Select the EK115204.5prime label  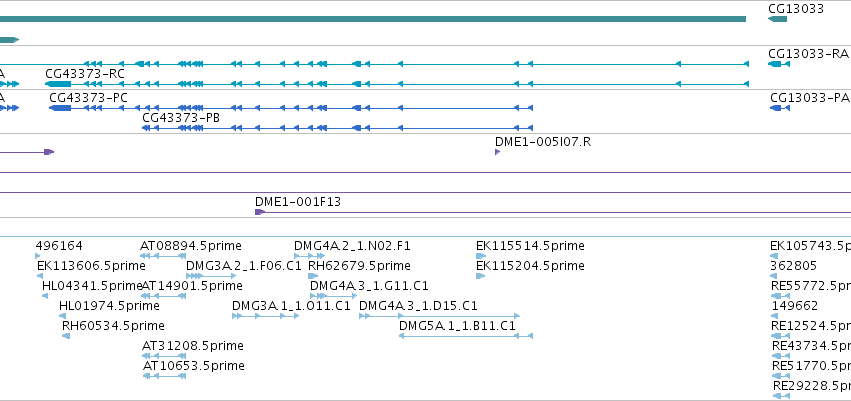(x=530, y=265)
